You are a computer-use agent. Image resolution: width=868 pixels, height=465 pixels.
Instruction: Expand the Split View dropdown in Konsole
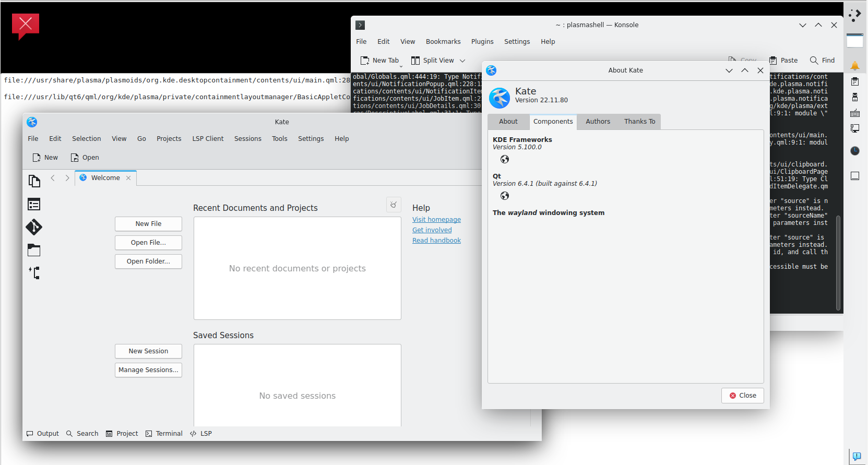(462, 61)
